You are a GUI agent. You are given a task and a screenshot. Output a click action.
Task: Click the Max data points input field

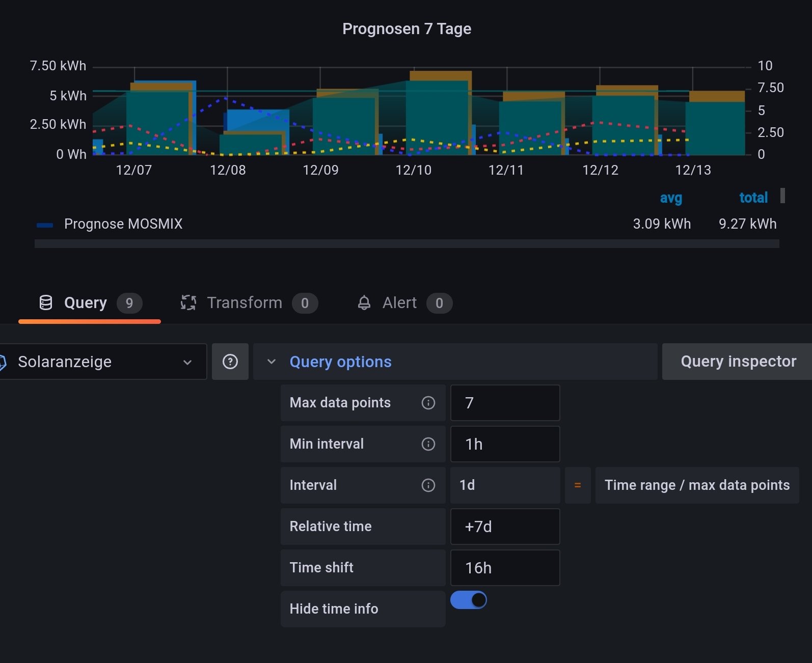[x=505, y=403]
